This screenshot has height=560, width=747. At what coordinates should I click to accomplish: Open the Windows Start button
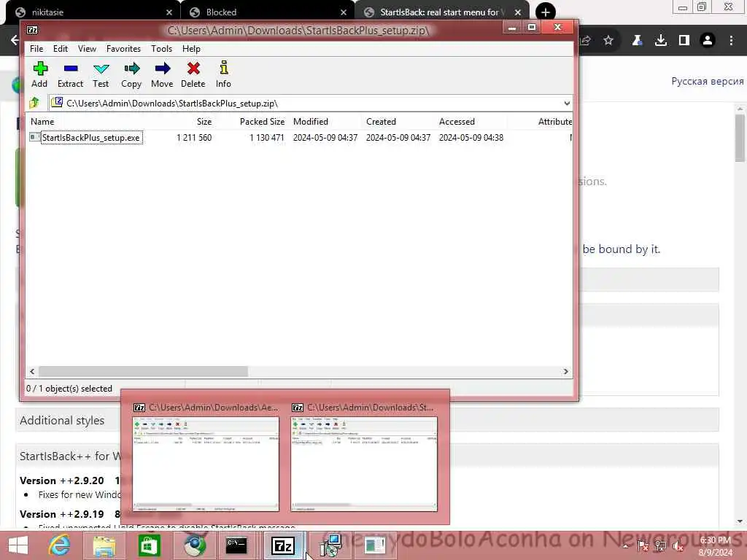[x=18, y=545]
